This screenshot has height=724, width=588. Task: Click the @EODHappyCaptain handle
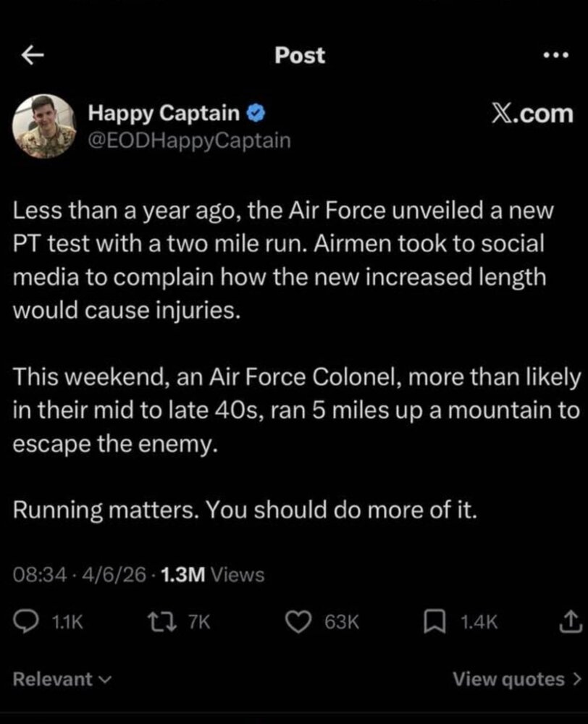point(188,140)
